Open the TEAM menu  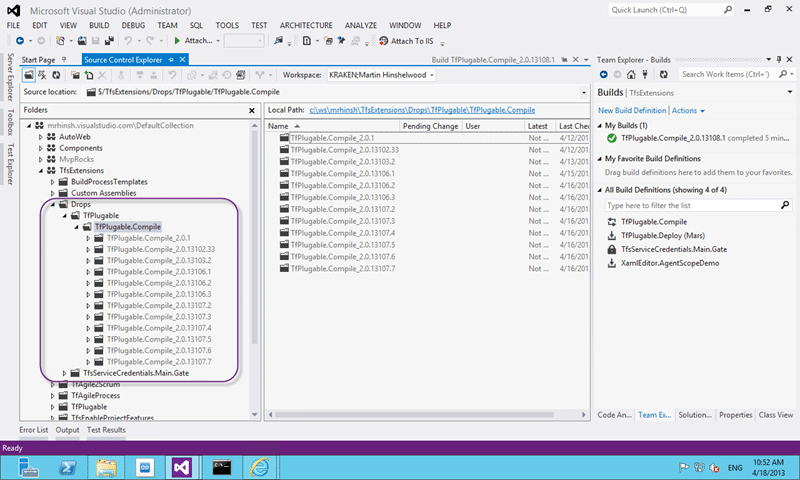click(167, 25)
